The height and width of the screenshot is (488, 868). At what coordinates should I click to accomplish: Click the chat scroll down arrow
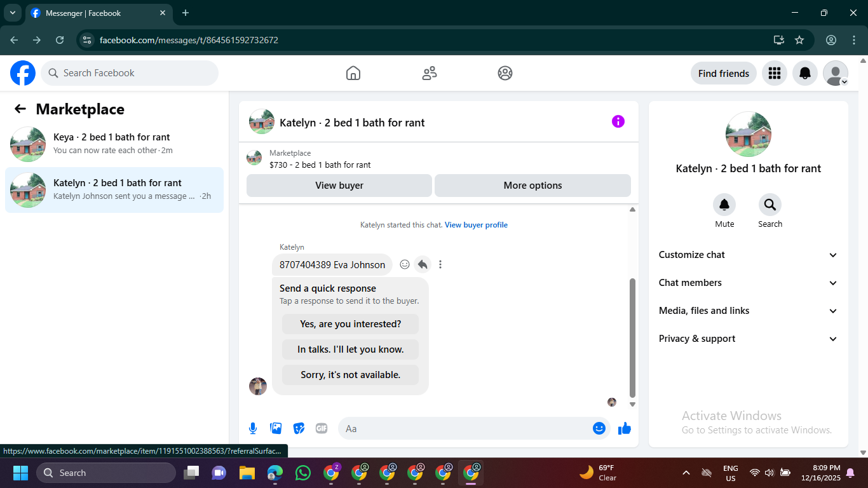point(632,404)
